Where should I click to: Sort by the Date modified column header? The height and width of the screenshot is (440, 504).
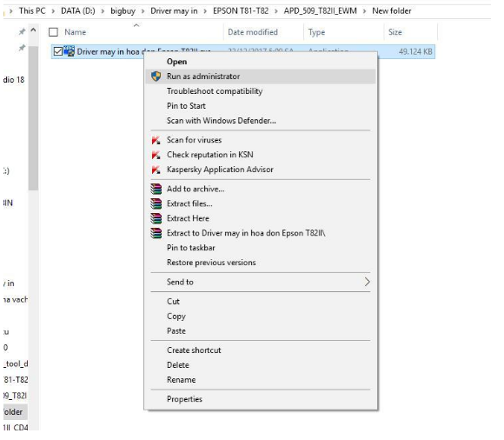point(253,32)
